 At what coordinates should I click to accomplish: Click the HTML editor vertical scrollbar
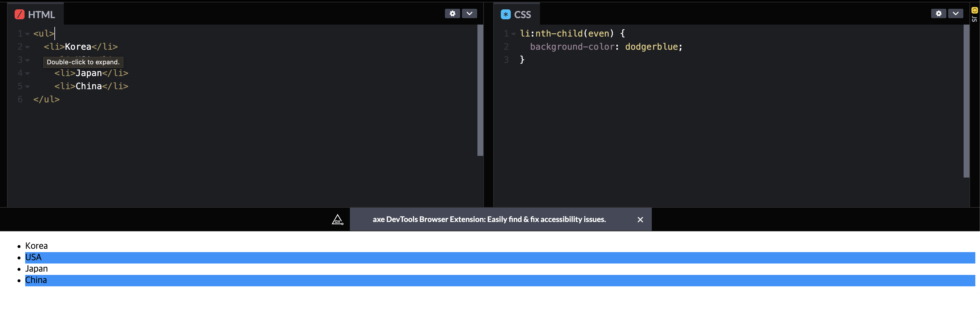tap(480, 90)
